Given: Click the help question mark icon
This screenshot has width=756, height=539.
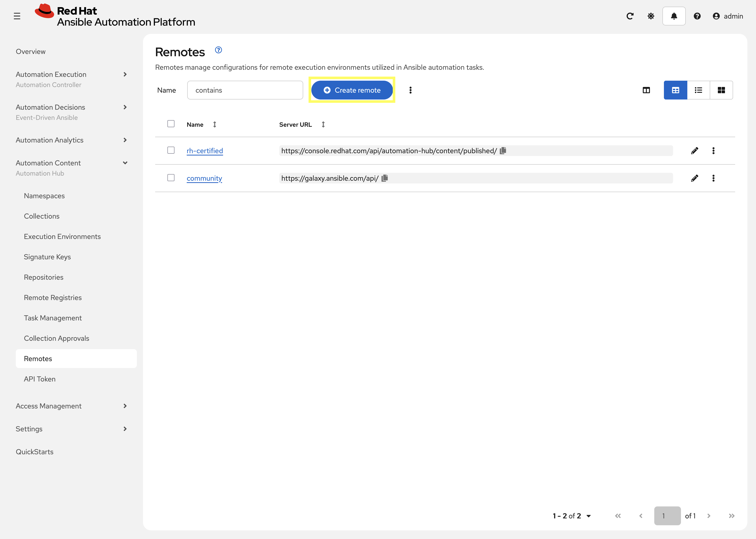Looking at the screenshot, I should click(697, 16).
